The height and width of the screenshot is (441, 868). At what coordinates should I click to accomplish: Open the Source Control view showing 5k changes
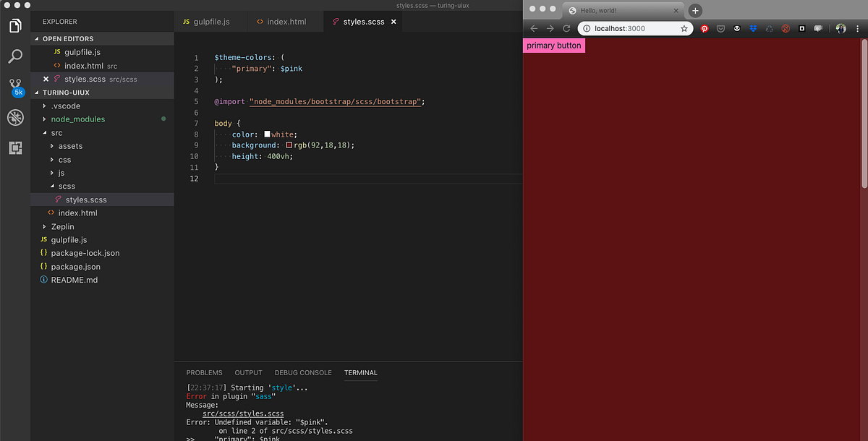point(15,86)
